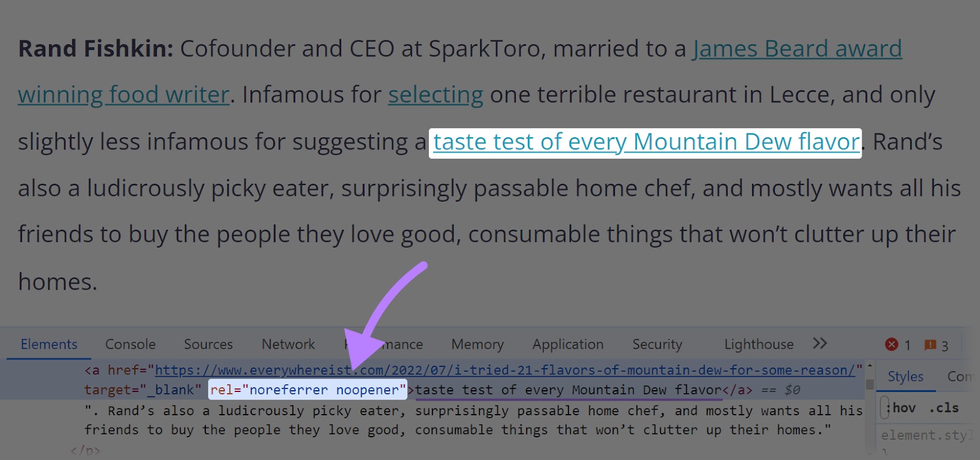Select the Network tab
Viewport: 980px width, 460px height.
tap(288, 344)
